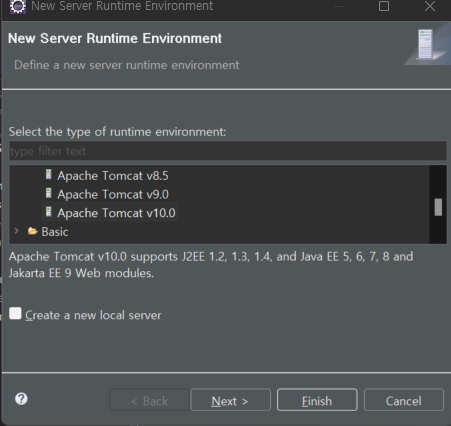Close the dialog with the X button
Viewport: 451px width, 426px height.
click(430, 6)
